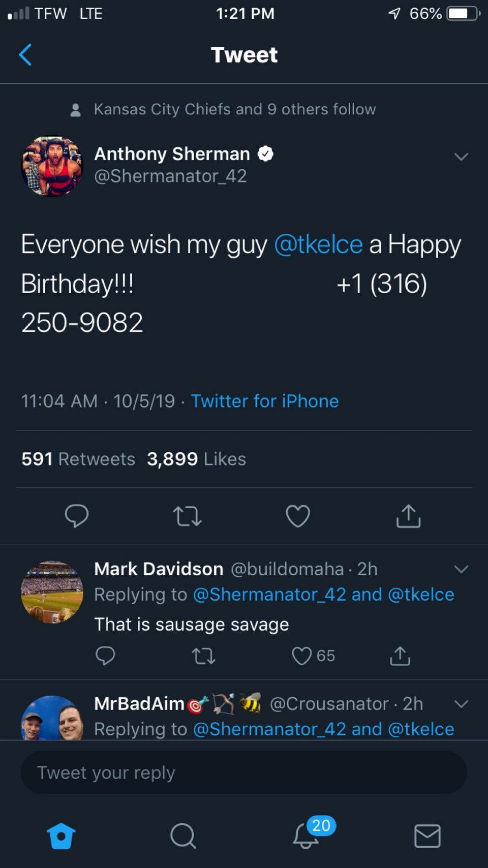Share Anthony Sherman's tweet
The image size is (488, 868).
click(408, 516)
